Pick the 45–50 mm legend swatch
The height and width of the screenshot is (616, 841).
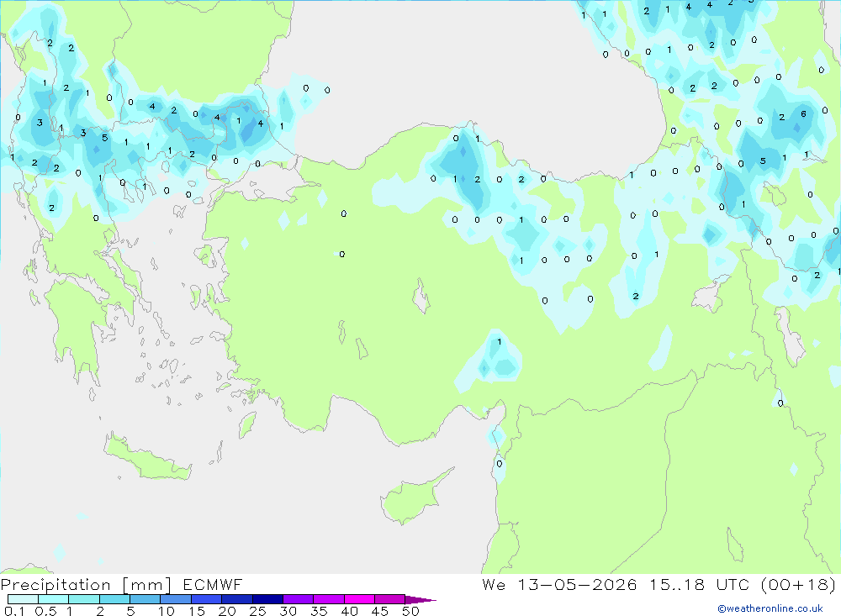[x=389, y=599]
